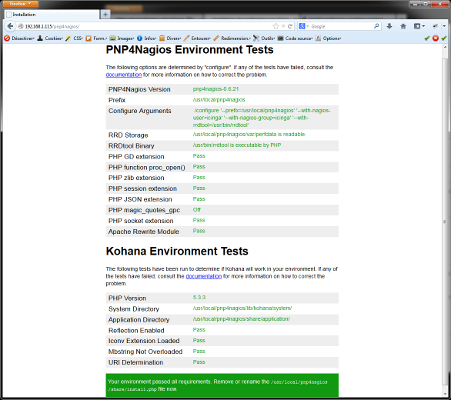Click the PNP4Nagios Environment Tests heading
The width and height of the screenshot is (451, 400).
pyautogui.click(x=190, y=50)
